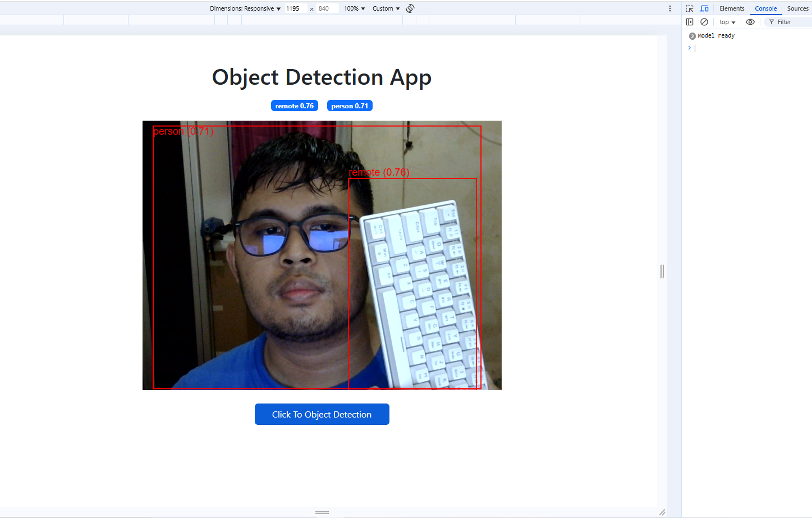Select the inspect element picker icon
Image resolution: width=812 pixels, height=518 pixels.
click(x=690, y=8)
